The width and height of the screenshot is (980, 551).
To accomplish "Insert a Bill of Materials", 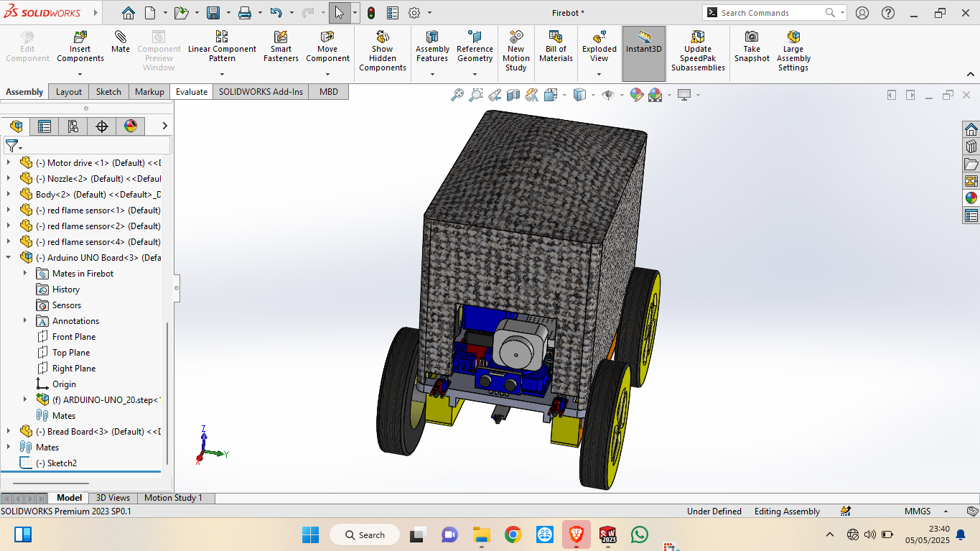I will tap(556, 46).
